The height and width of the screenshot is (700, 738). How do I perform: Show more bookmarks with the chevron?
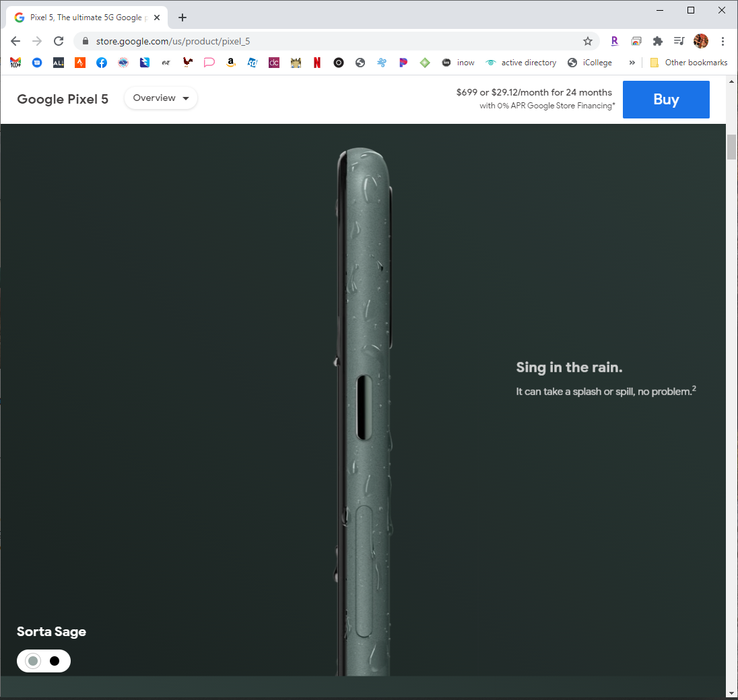coord(632,63)
